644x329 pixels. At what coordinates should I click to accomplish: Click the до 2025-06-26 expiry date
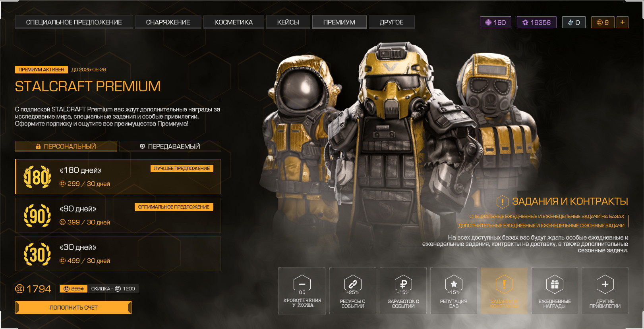89,69
